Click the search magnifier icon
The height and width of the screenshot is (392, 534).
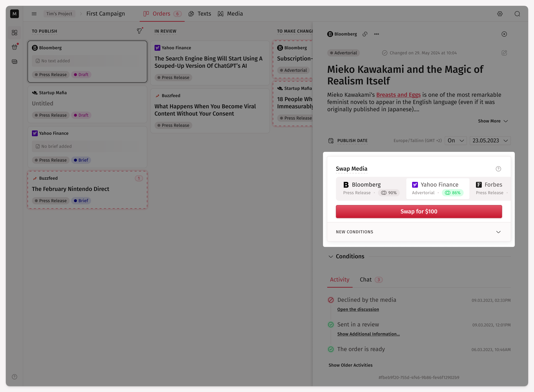[517, 14]
